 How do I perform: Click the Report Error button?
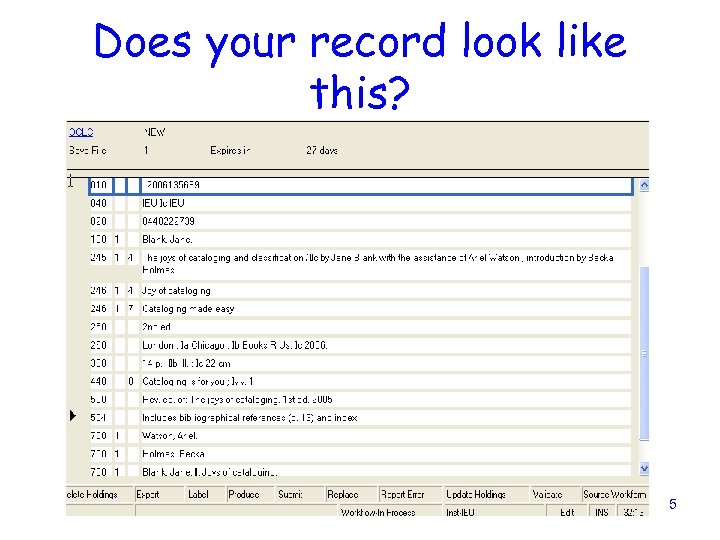coord(410,494)
